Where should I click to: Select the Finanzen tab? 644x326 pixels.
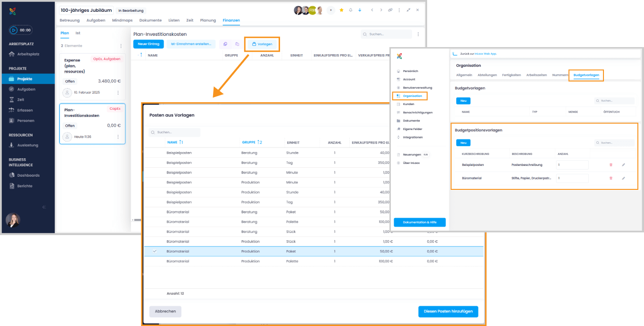click(x=231, y=20)
